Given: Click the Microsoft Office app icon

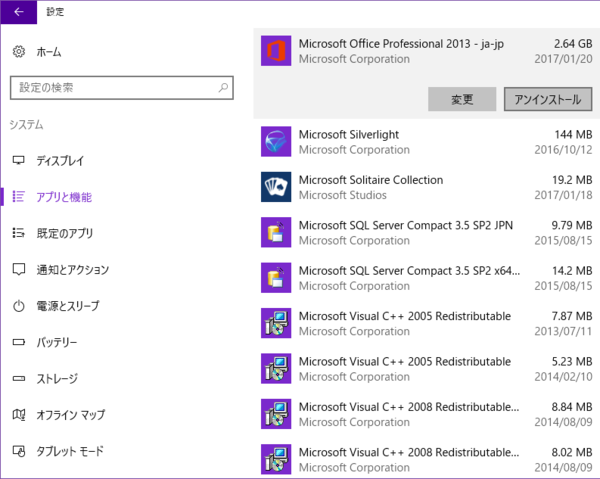Looking at the screenshot, I should point(276,51).
